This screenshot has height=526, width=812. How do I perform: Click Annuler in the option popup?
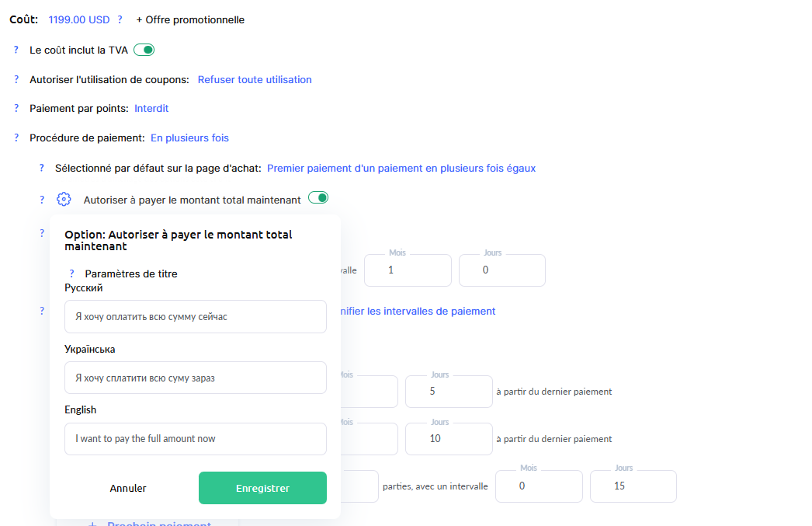tap(128, 488)
